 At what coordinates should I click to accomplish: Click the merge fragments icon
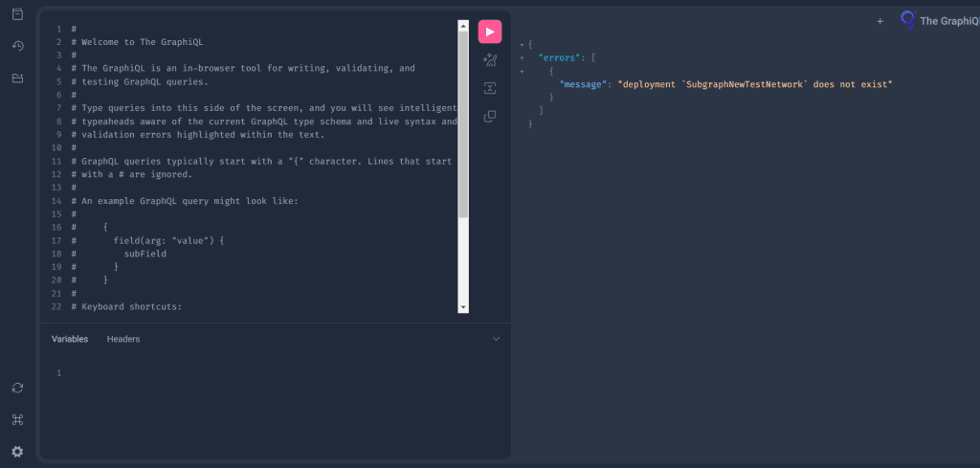click(490, 88)
